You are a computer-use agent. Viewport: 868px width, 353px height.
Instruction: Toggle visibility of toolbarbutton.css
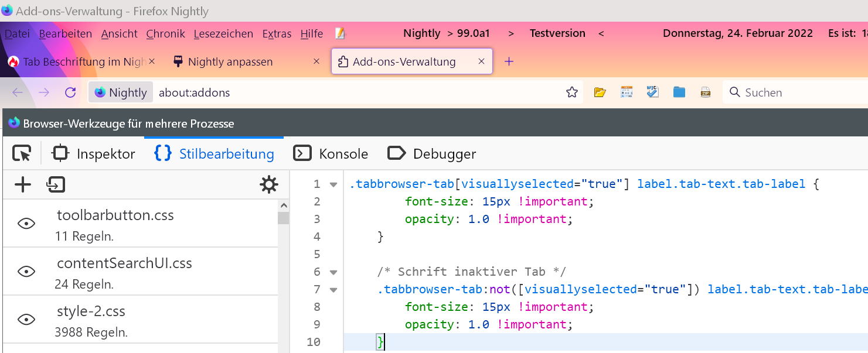(26, 224)
